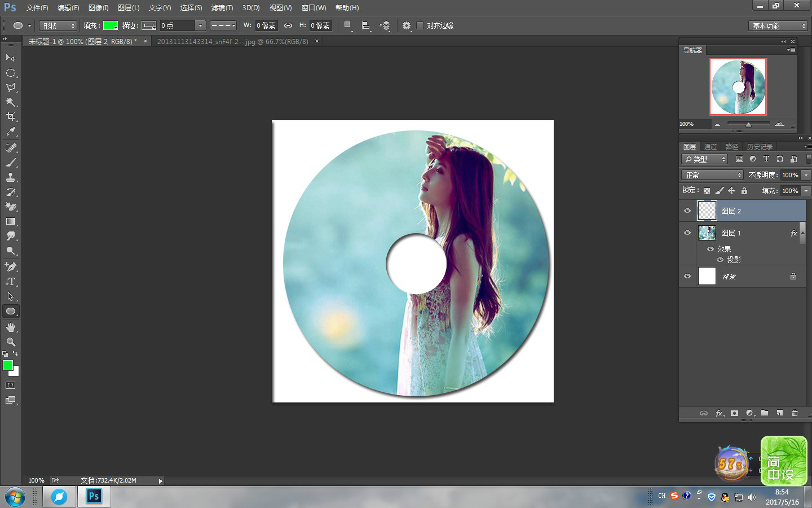Open Windows Start menu button

point(15,497)
